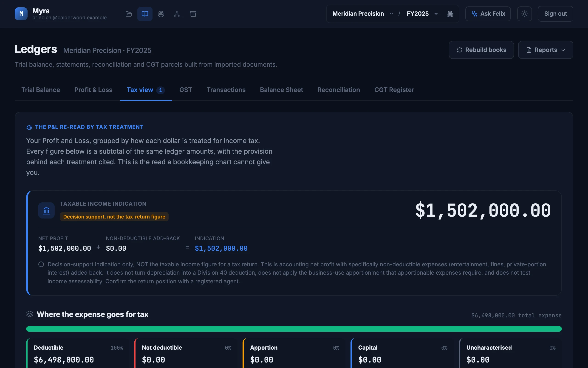The width and height of the screenshot is (588, 368).
Task: Open the Reconciliation tab
Action: (x=339, y=90)
